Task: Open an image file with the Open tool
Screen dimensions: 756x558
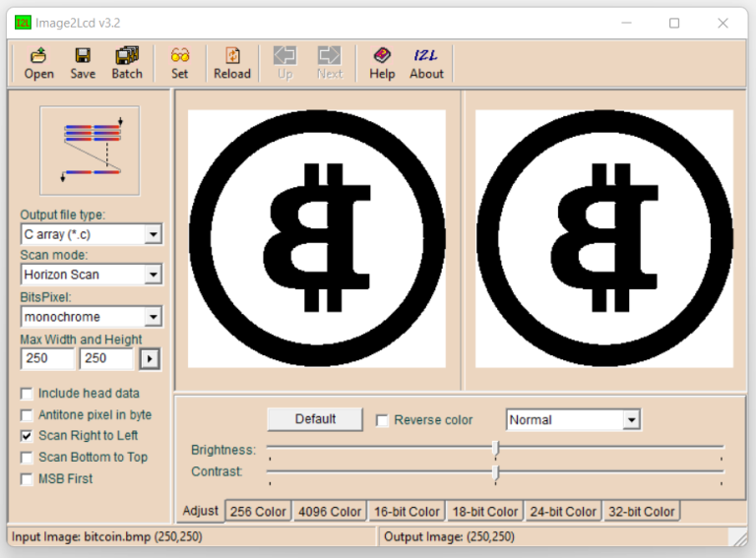Action: coord(39,63)
